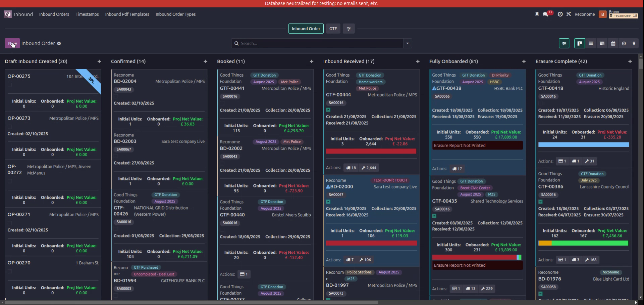Toggle the checkbox on the GTF-00444 card
The image size is (644, 305).
328,110
